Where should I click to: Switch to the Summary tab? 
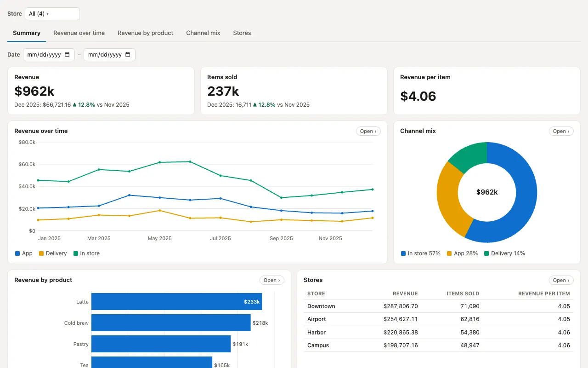[27, 33]
